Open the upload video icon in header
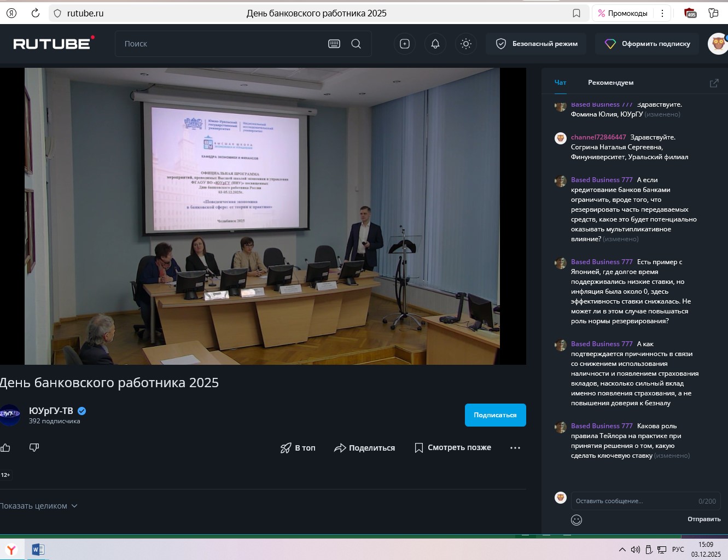 (405, 44)
